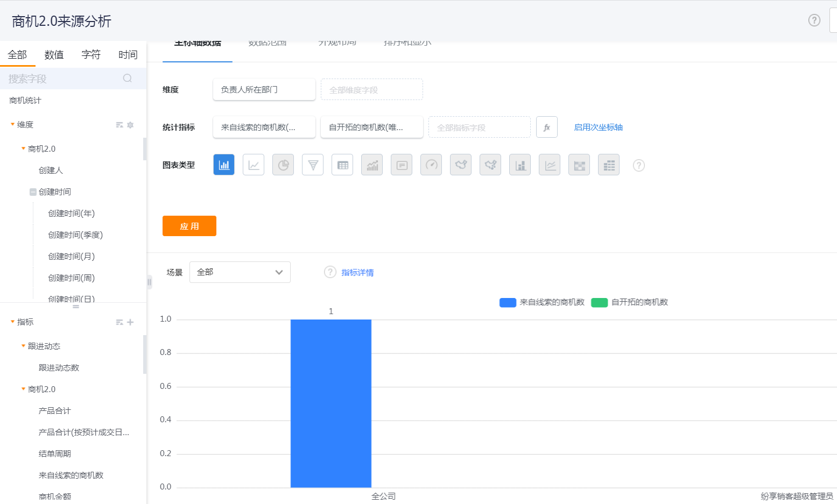The height and width of the screenshot is (504, 837).
Task: Open the 场景 dropdown showing 全部
Action: [240, 272]
